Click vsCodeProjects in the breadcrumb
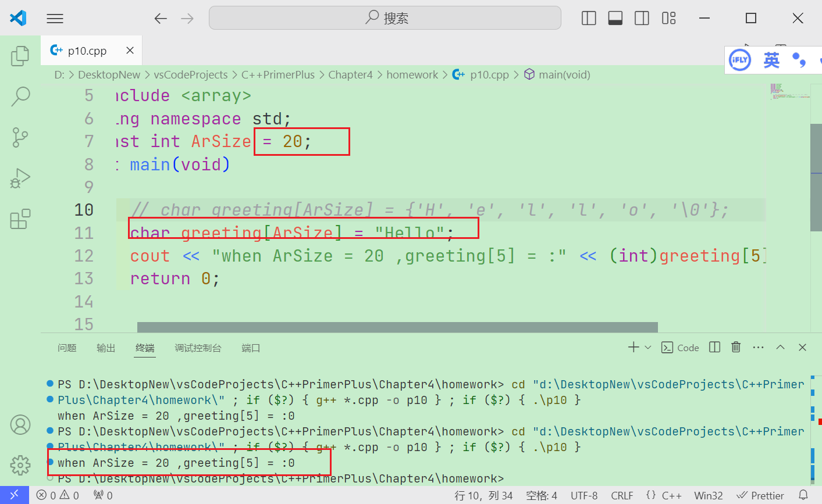 [x=191, y=75]
